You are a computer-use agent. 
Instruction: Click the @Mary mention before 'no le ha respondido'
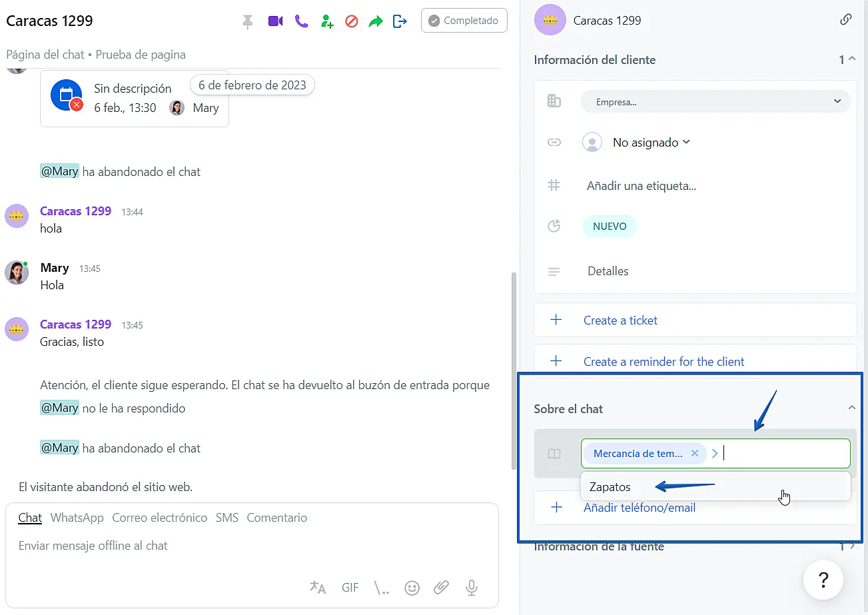pos(59,408)
